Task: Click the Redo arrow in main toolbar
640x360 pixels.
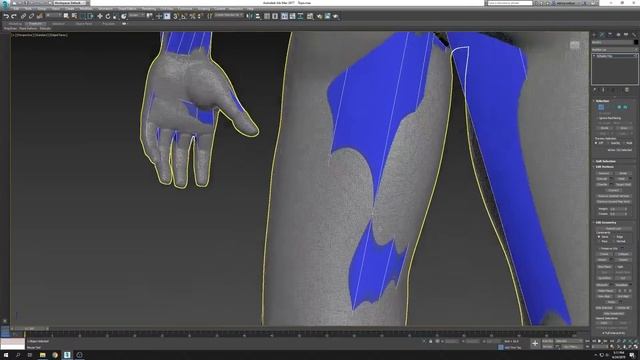Action: (14, 16)
